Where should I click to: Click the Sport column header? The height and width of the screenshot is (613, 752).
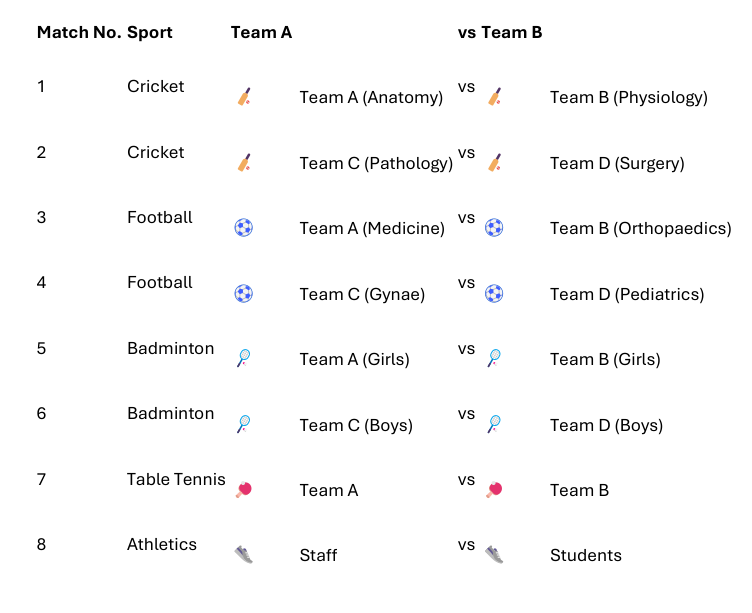pos(150,33)
